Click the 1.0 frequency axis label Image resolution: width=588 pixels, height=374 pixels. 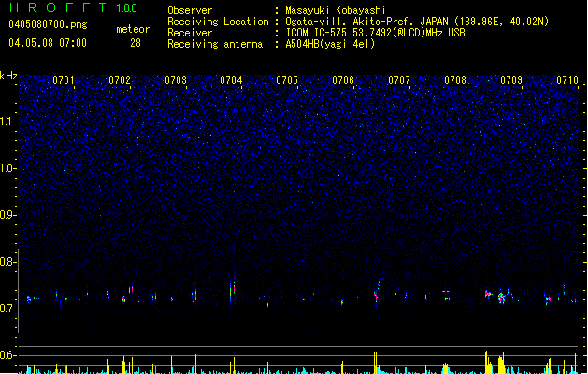click(7, 168)
